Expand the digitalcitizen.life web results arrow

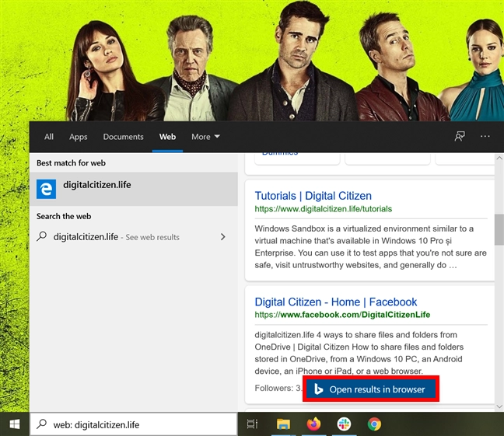tap(222, 237)
